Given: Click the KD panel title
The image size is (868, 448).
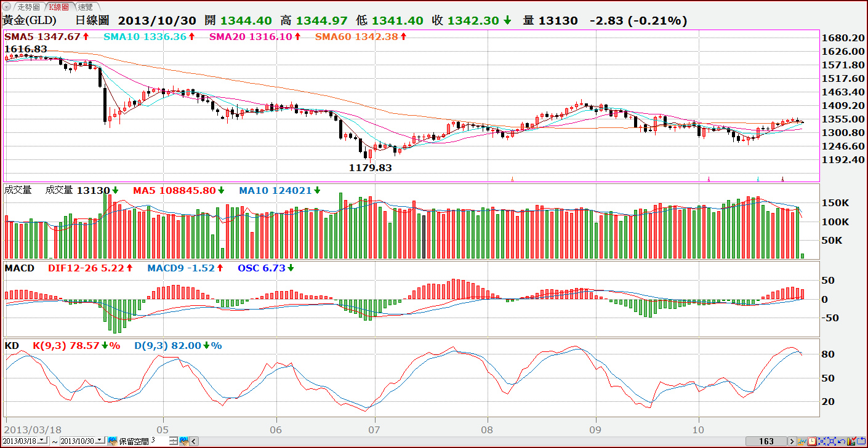Looking at the screenshot, I should pyautogui.click(x=12, y=346).
